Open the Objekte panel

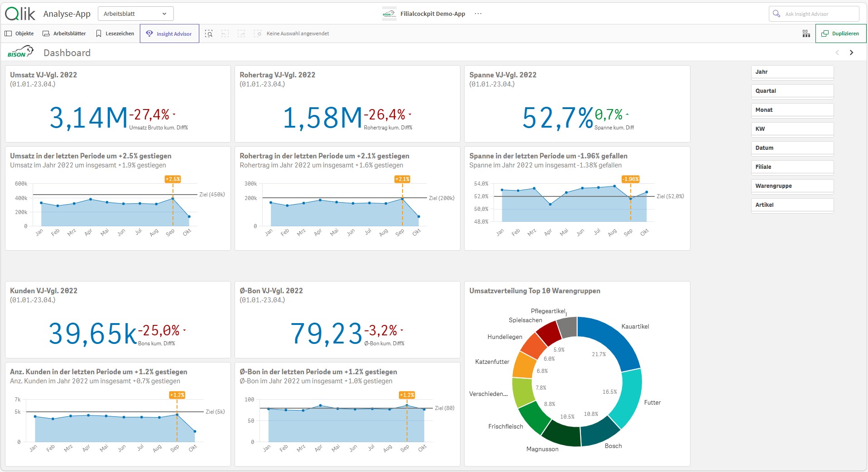tap(19, 33)
